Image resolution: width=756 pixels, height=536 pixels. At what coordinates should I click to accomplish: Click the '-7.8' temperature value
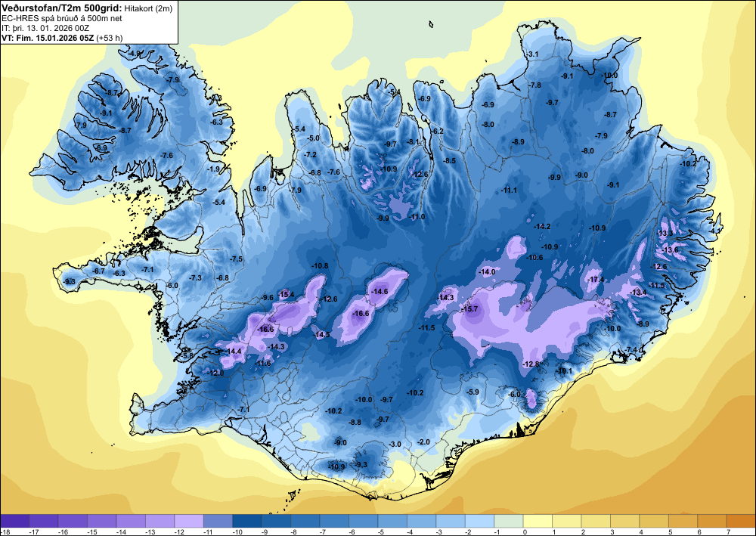tap(534, 85)
